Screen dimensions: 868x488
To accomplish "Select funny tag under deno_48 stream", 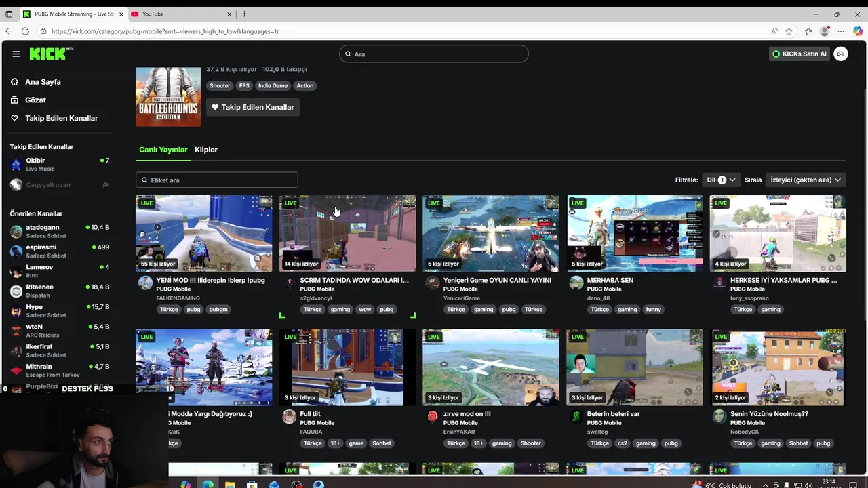I will pyautogui.click(x=653, y=309).
